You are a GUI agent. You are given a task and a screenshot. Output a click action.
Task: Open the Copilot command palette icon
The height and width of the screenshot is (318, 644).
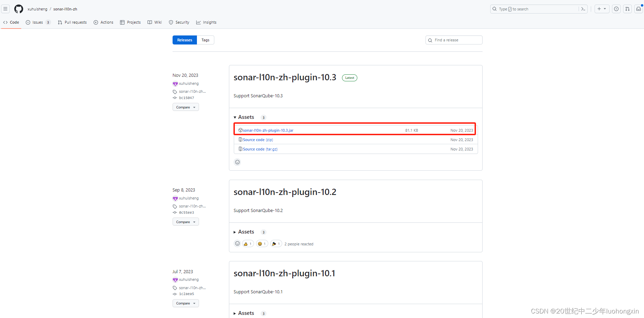coord(583,9)
